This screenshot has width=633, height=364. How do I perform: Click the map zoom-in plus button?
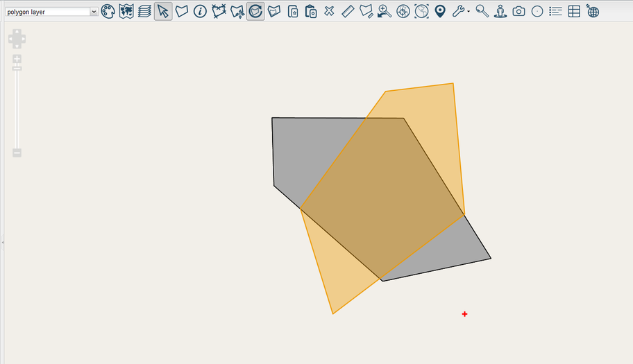[17, 59]
